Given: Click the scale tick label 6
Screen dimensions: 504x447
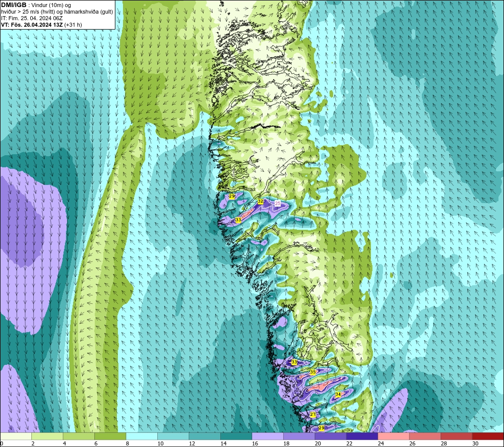Looking at the screenshot, I should [96, 443].
